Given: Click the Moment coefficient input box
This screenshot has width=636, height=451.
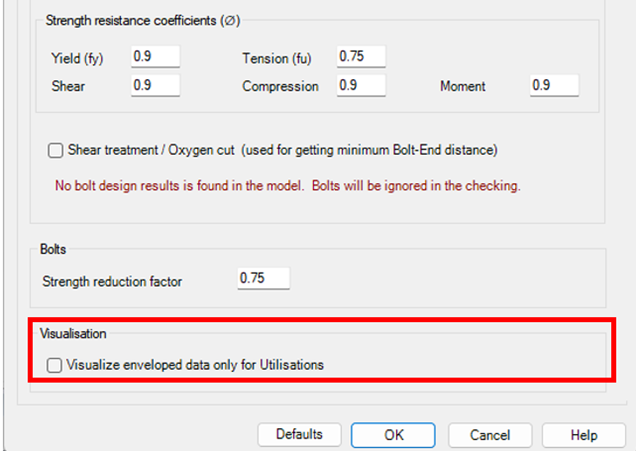Looking at the screenshot, I should [554, 86].
